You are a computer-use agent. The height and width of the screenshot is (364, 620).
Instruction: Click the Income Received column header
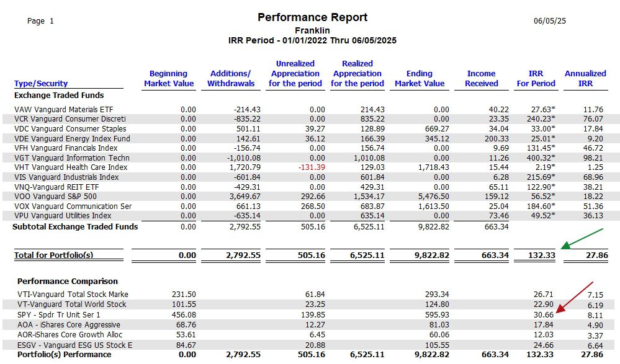coord(481,78)
